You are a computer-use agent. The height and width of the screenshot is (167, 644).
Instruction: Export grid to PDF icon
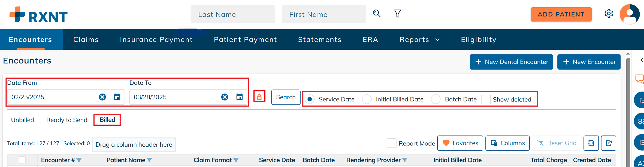click(x=591, y=143)
